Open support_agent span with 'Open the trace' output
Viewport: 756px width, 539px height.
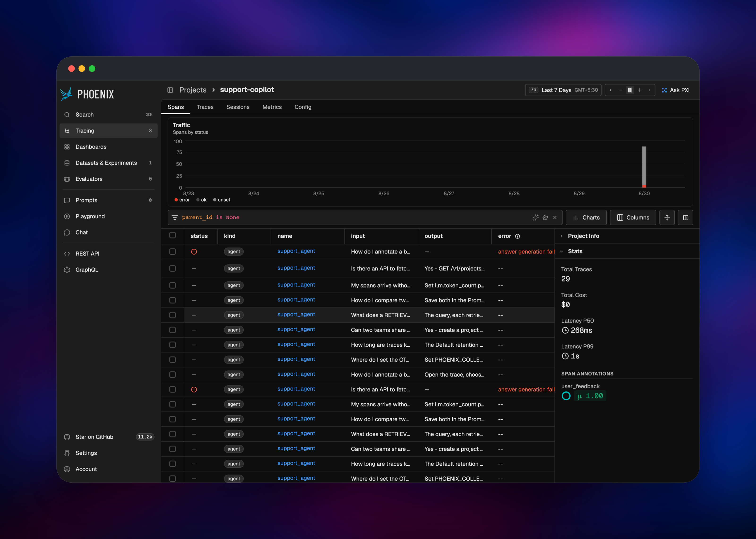(296, 374)
